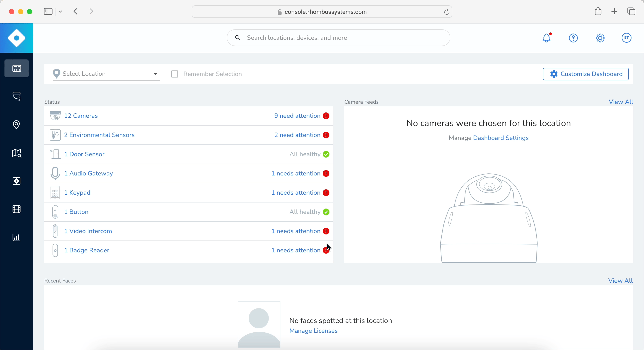
Task: Open the 1 Keypad link
Action: [77, 193]
